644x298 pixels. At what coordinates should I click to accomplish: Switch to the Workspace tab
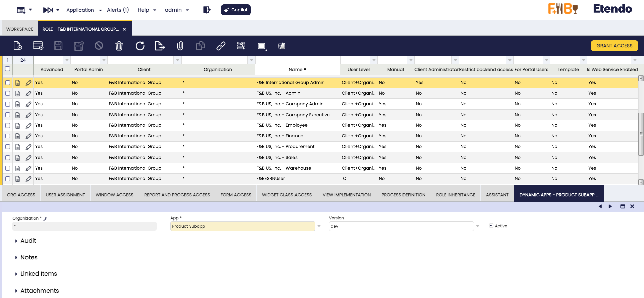pos(20,29)
